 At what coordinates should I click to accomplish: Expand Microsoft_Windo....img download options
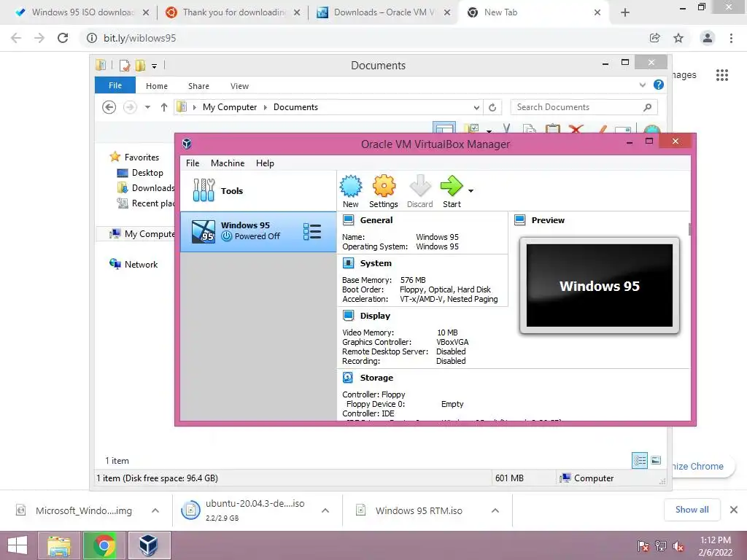tap(155, 510)
